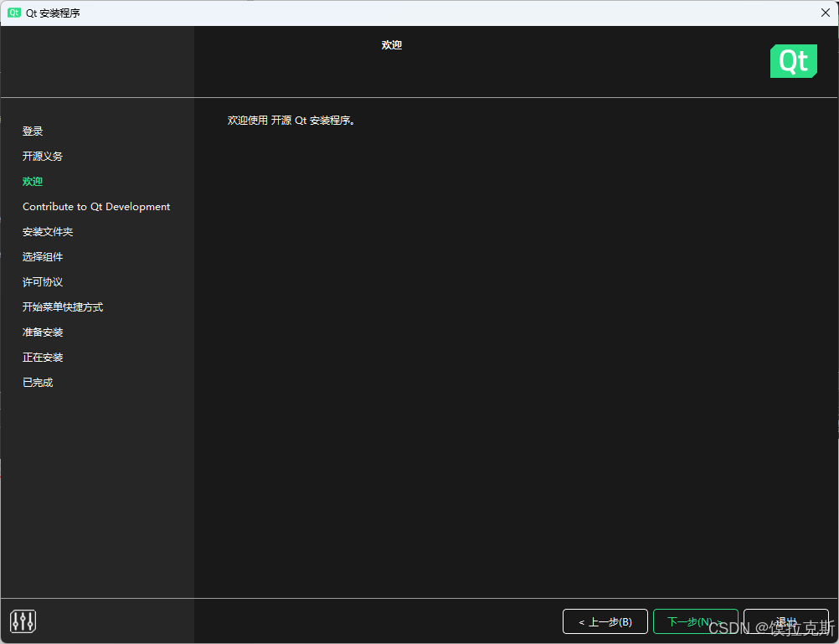839x644 pixels.
Task: Select the 选择组件 step
Action: pyautogui.click(x=43, y=257)
